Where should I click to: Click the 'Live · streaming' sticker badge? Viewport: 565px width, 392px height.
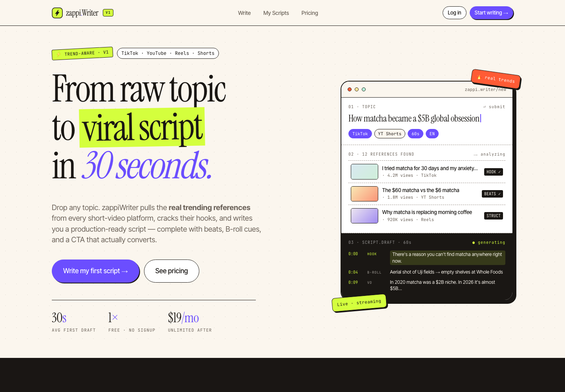point(359,302)
